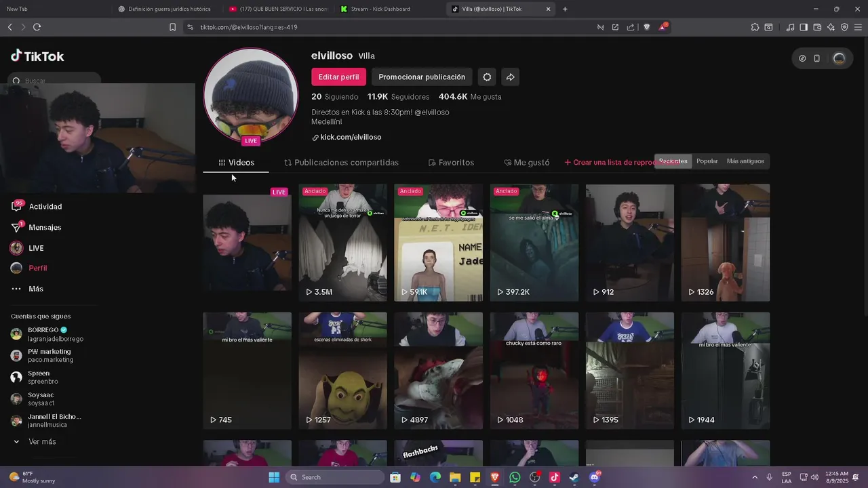
Task: Open Steam from the taskbar
Action: pos(574,477)
